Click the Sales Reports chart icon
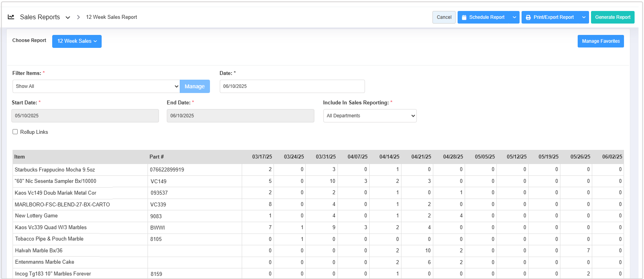 pos(11,17)
